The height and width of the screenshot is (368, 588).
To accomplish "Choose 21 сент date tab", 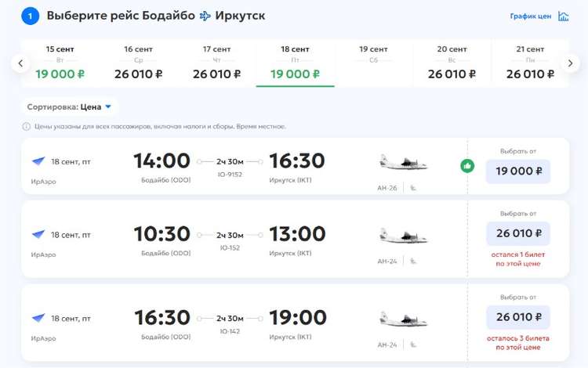I will point(530,63).
